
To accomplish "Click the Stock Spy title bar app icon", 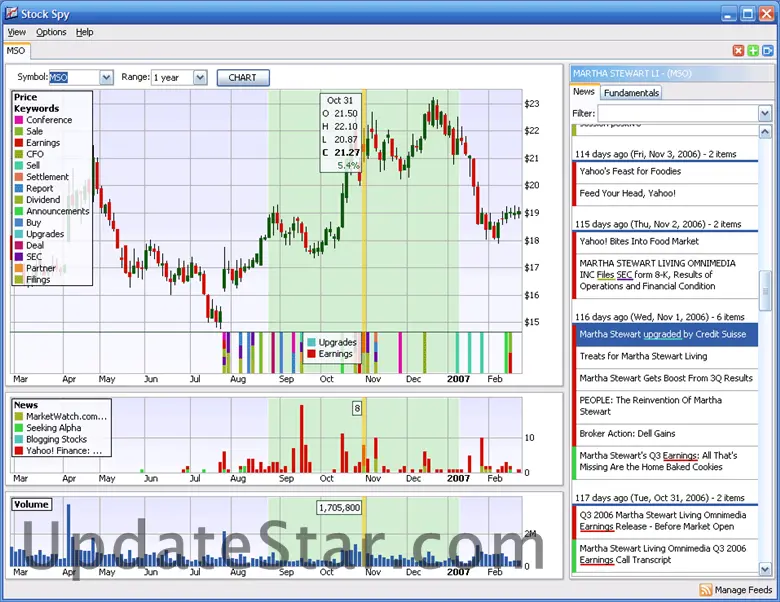I will (x=11, y=13).
